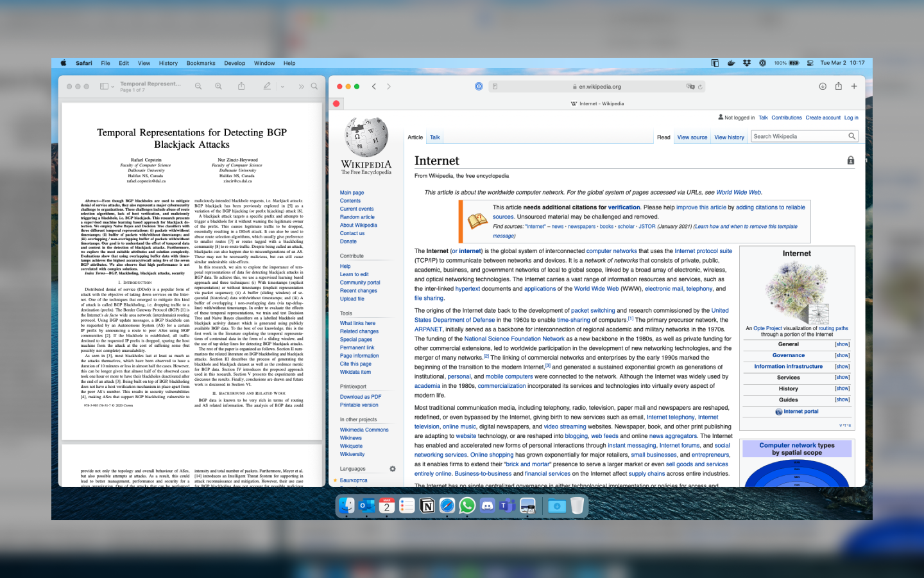
Task: Expand the General section with [show]
Action: pyautogui.click(x=842, y=344)
